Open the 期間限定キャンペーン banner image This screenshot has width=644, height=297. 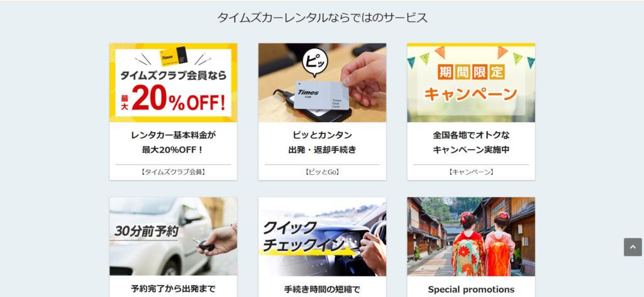471,82
